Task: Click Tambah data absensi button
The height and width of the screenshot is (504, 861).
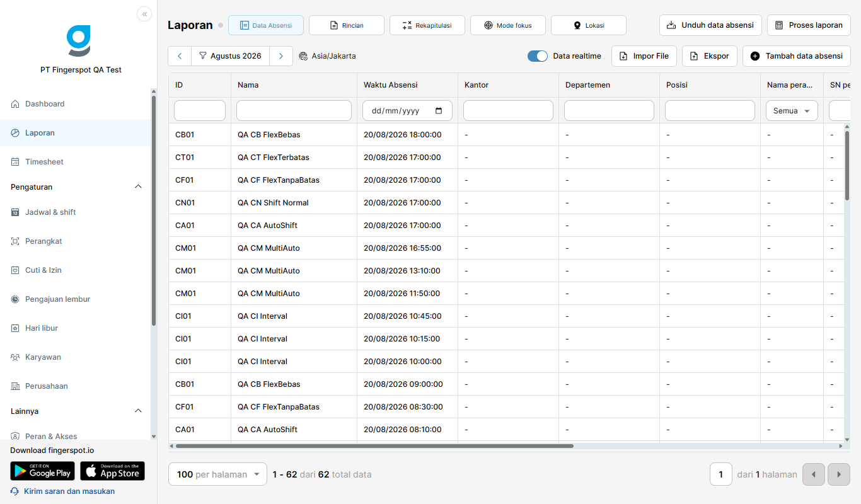Action: [797, 56]
